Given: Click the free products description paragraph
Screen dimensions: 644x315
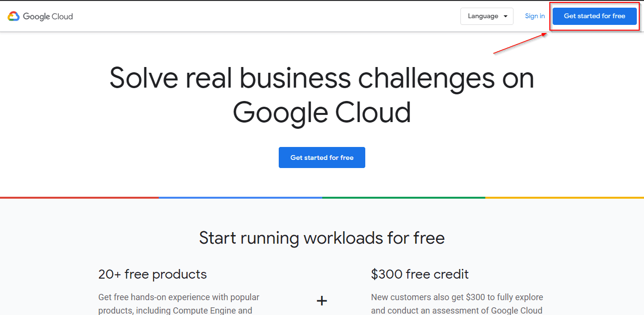Looking at the screenshot, I should click(178, 303).
